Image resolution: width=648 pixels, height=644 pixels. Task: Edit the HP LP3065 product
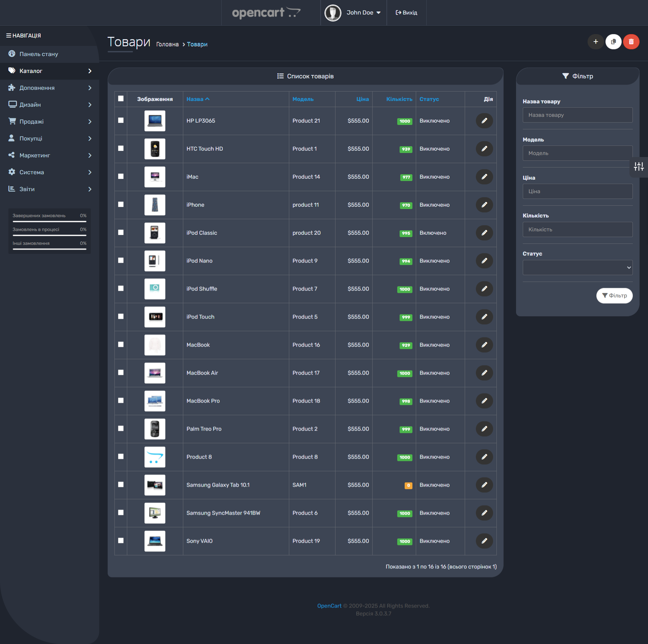coord(484,121)
